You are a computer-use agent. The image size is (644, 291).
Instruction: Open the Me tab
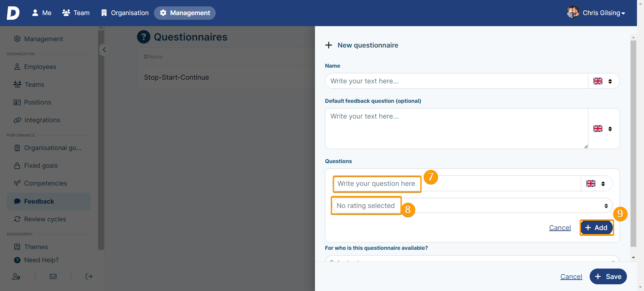tap(42, 13)
